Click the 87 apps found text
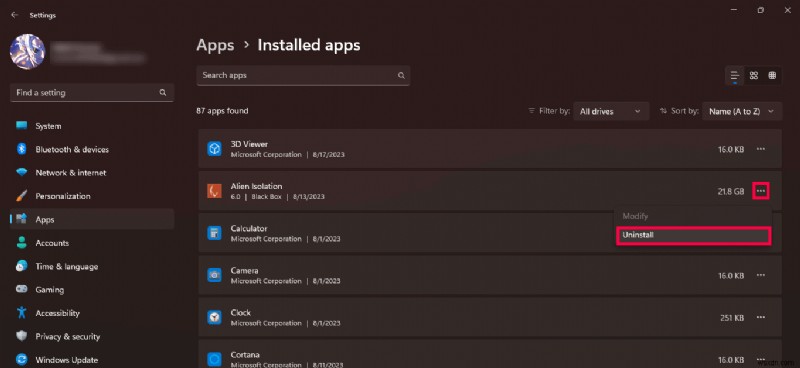The image size is (800, 368). pos(222,111)
